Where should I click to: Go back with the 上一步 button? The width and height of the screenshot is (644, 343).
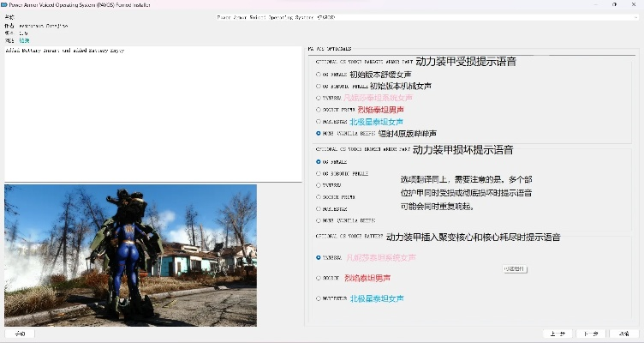(x=558, y=334)
